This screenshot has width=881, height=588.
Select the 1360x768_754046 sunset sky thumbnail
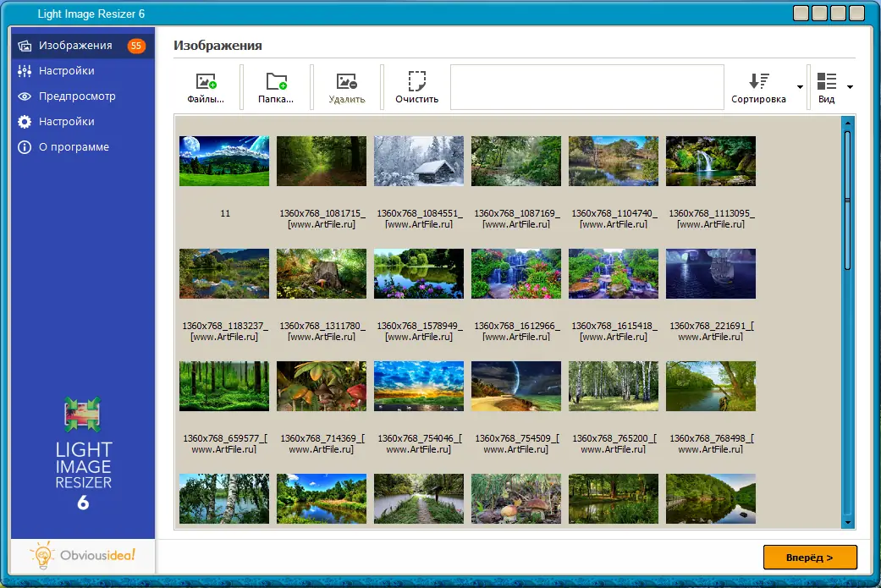[x=419, y=386]
